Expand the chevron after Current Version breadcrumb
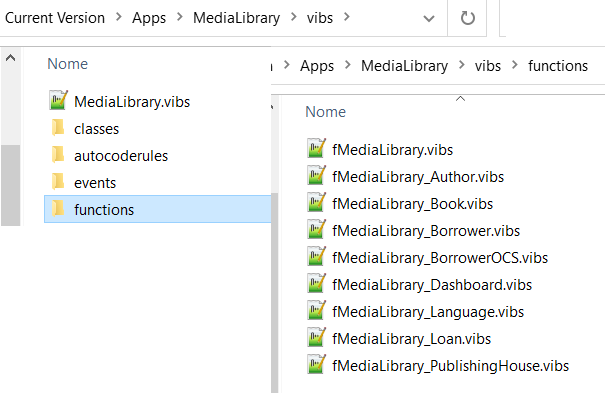605x393 pixels. pyautogui.click(x=118, y=17)
